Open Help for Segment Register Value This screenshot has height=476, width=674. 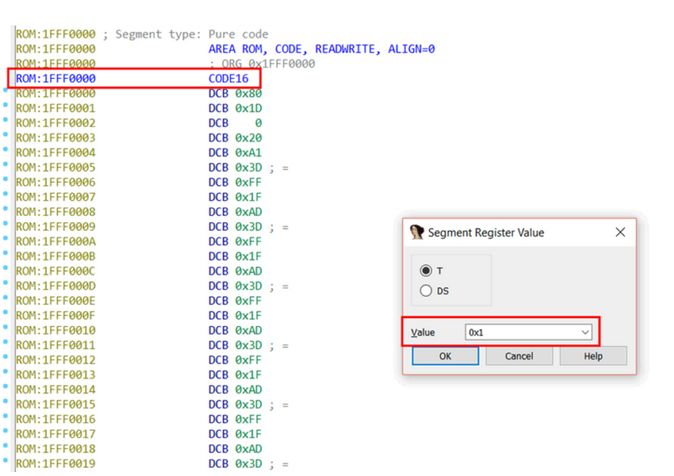click(593, 356)
